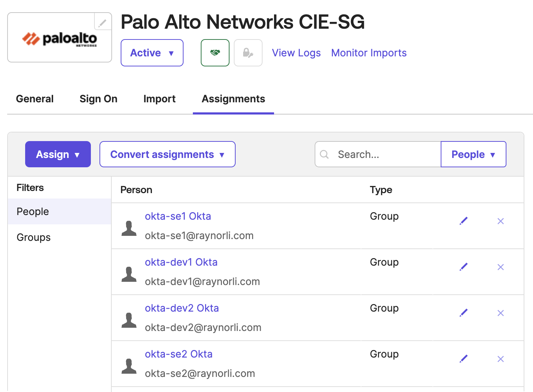Expand the Convert assignments dropdown
The width and height of the screenshot is (533, 392).
pos(167,154)
